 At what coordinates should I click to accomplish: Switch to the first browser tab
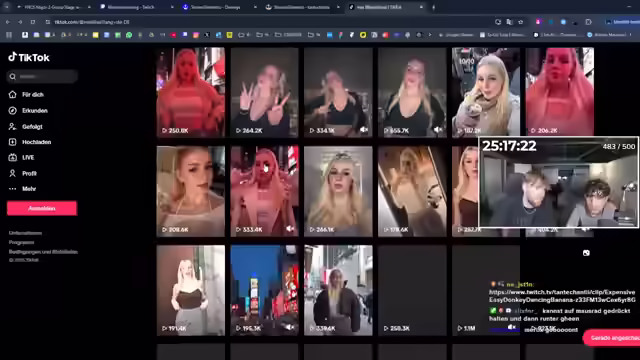pos(53,7)
